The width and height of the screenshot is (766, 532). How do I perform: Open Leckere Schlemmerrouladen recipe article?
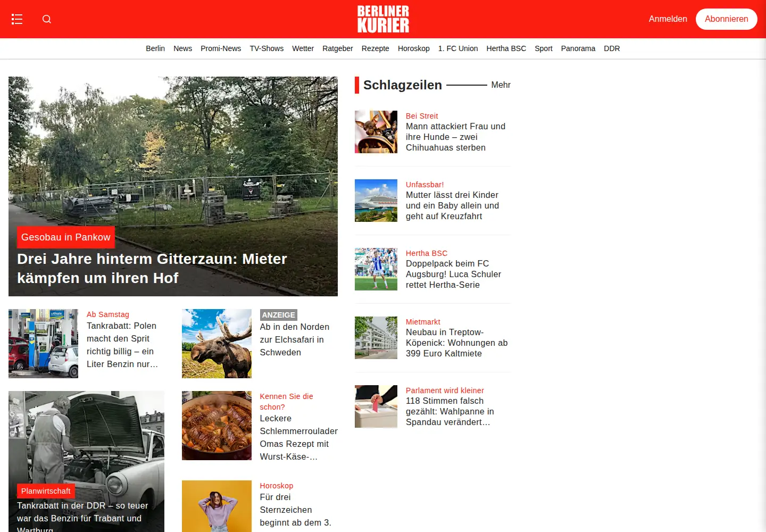(x=298, y=438)
